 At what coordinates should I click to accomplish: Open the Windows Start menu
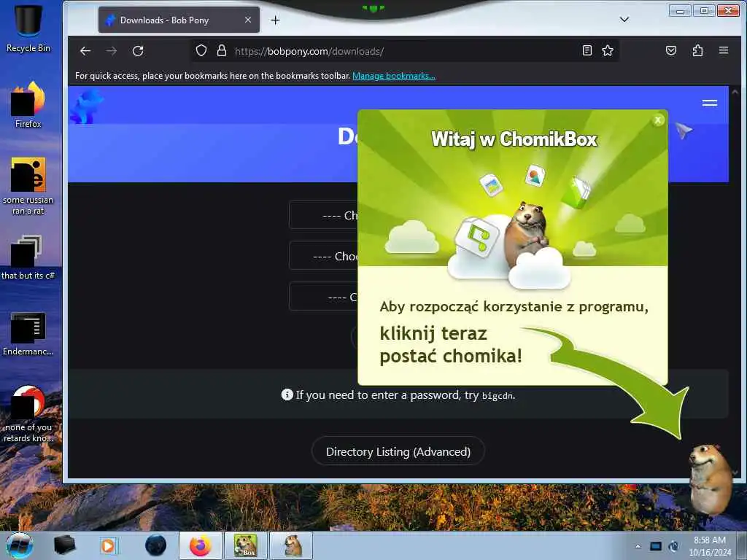pyautogui.click(x=20, y=545)
